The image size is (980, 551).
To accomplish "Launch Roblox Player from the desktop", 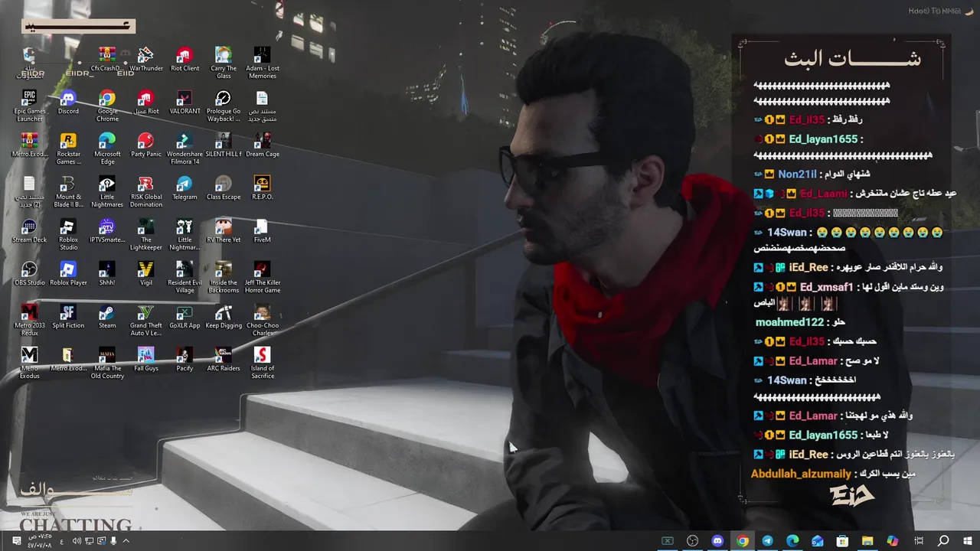I will click(x=68, y=274).
